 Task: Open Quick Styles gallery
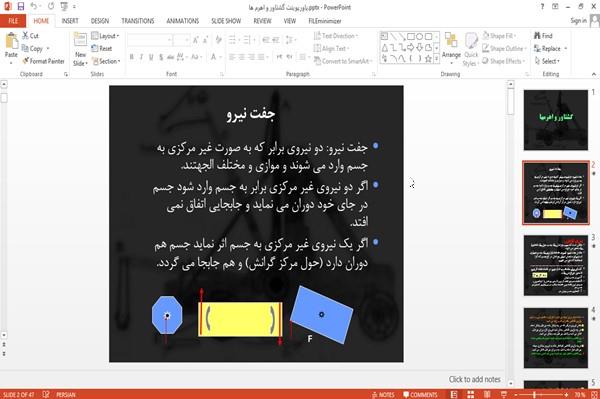(x=471, y=50)
